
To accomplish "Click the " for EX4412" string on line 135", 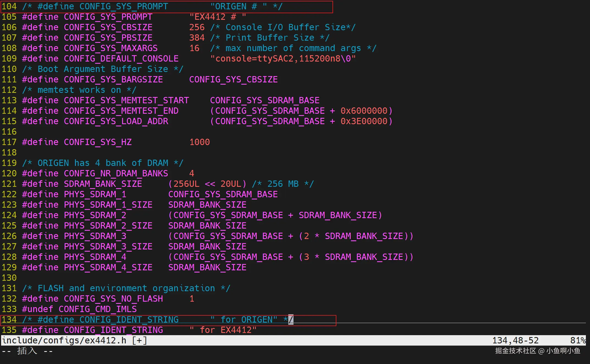I will [x=223, y=330].
